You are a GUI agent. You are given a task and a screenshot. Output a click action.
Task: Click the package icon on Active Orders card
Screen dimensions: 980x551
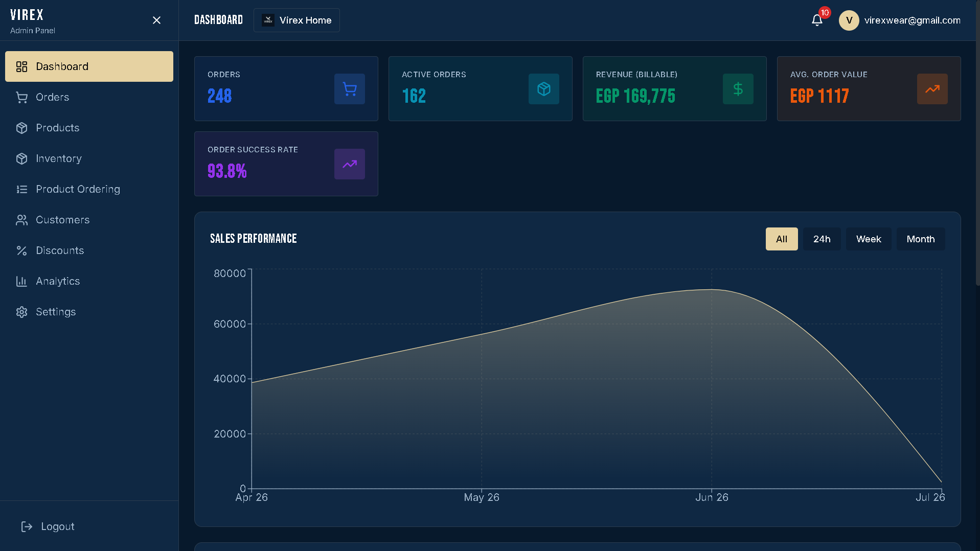click(x=544, y=89)
